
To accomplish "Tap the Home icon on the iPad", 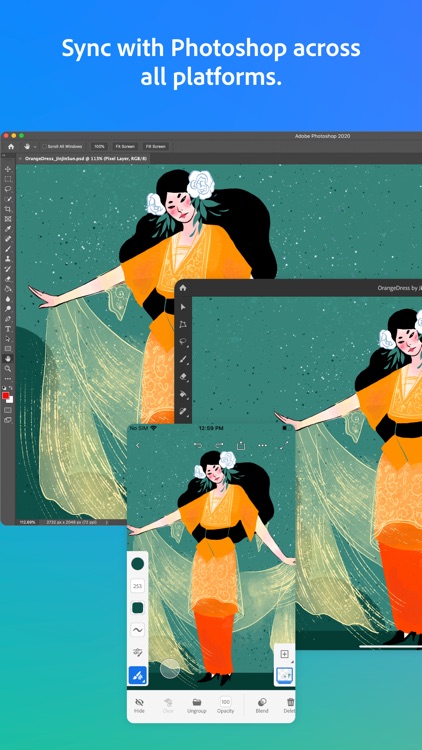I will [182, 288].
